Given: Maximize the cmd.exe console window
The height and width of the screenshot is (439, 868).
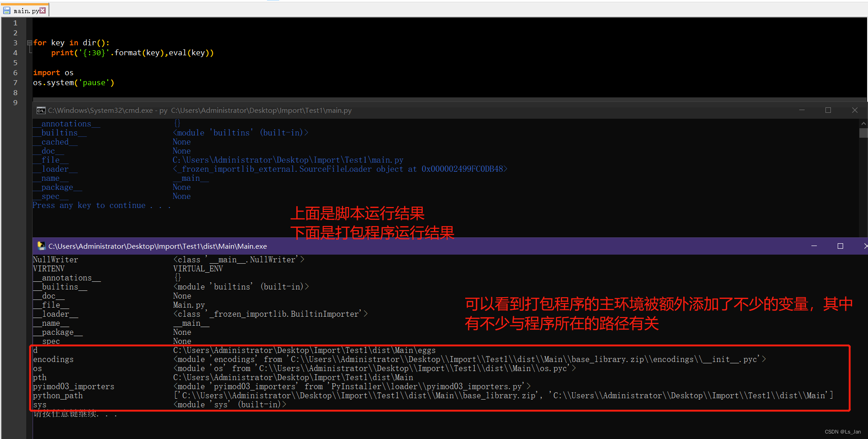Looking at the screenshot, I should click(828, 110).
